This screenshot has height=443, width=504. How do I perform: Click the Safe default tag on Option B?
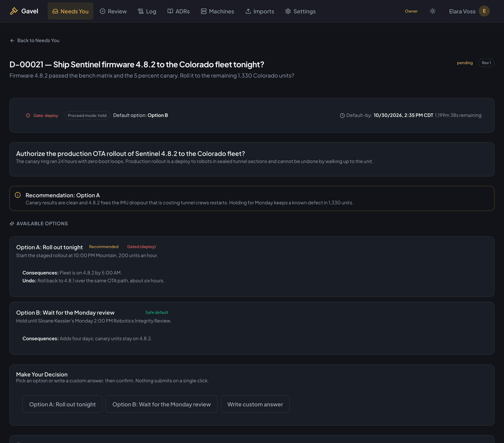pyautogui.click(x=157, y=312)
